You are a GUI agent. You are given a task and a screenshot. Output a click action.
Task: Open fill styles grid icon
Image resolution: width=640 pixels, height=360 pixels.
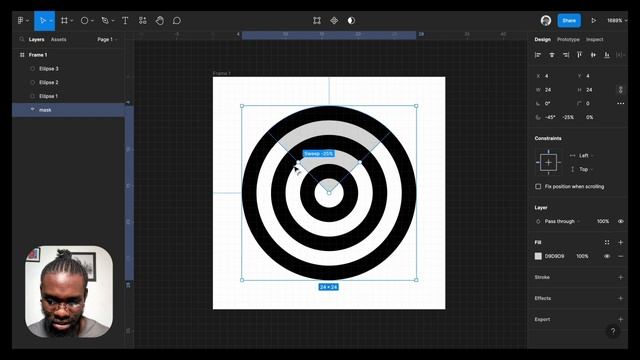607,242
